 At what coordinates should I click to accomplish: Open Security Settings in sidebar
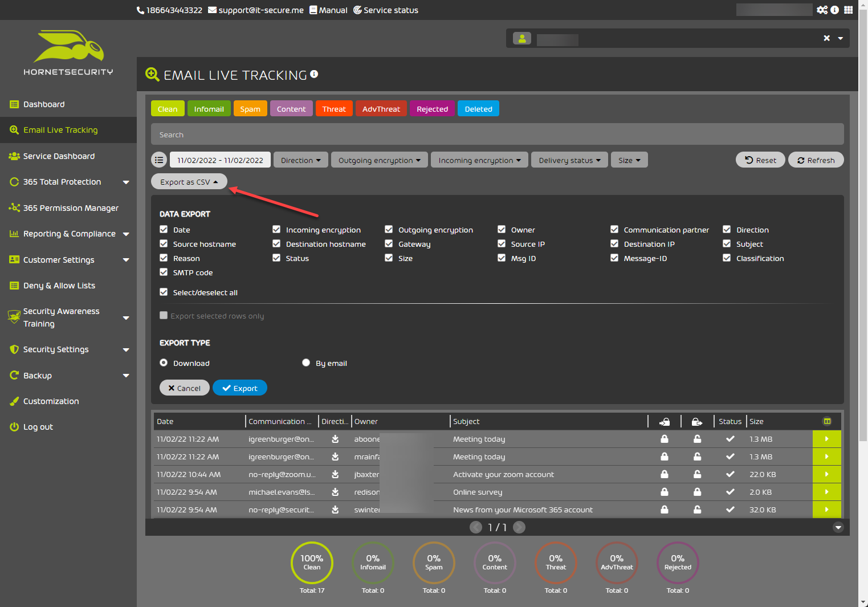(x=68, y=349)
